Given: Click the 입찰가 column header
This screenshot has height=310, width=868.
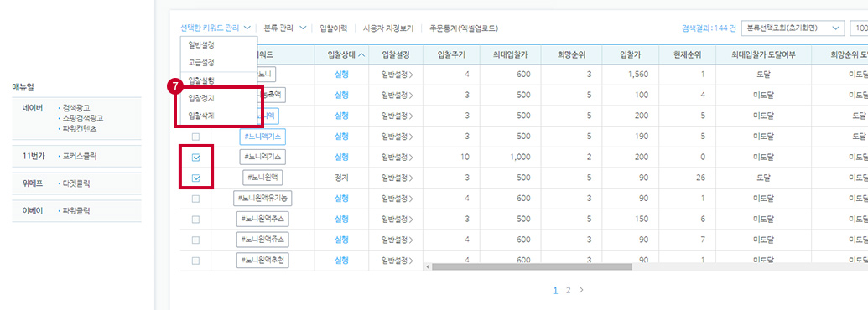Looking at the screenshot, I should (631, 54).
